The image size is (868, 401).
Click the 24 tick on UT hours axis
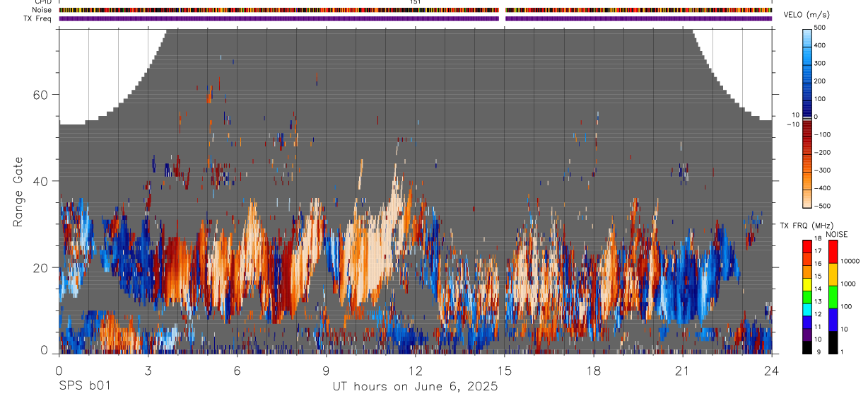pyautogui.click(x=772, y=370)
